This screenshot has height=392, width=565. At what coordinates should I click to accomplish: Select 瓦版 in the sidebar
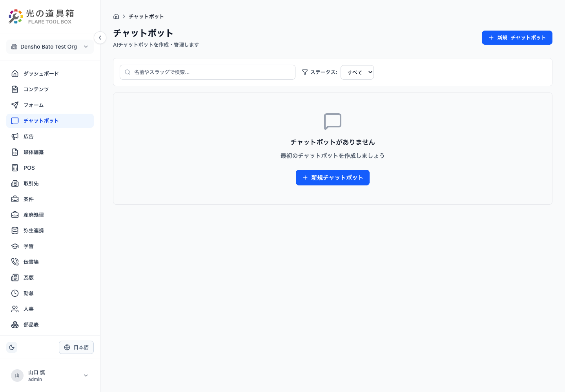[x=50, y=278]
